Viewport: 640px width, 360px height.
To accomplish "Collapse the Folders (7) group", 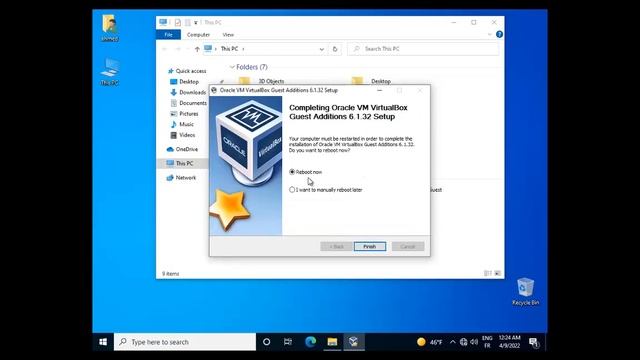I will 232,67.
